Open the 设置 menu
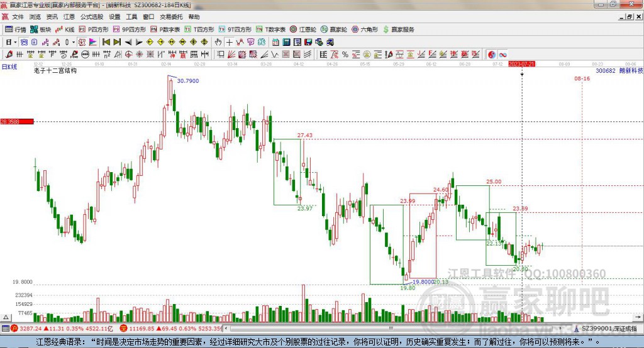The width and height of the screenshot is (644, 348). [x=114, y=17]
